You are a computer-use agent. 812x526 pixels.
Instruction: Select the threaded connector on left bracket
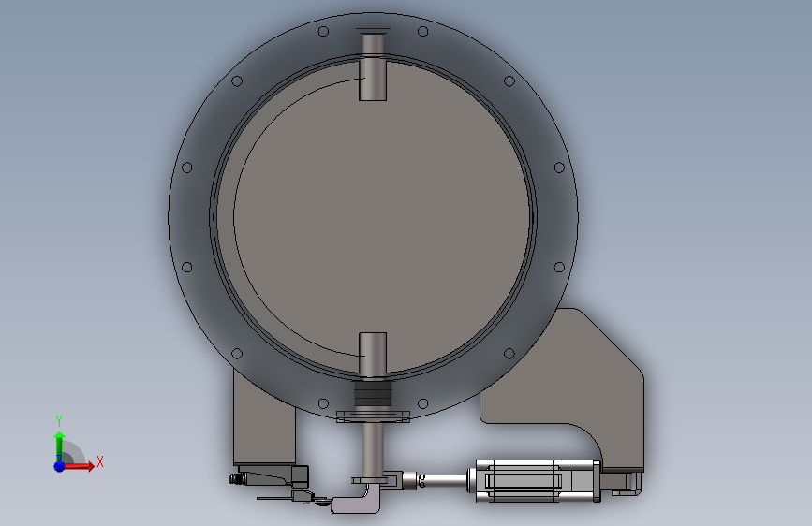(x=236, y=478)
